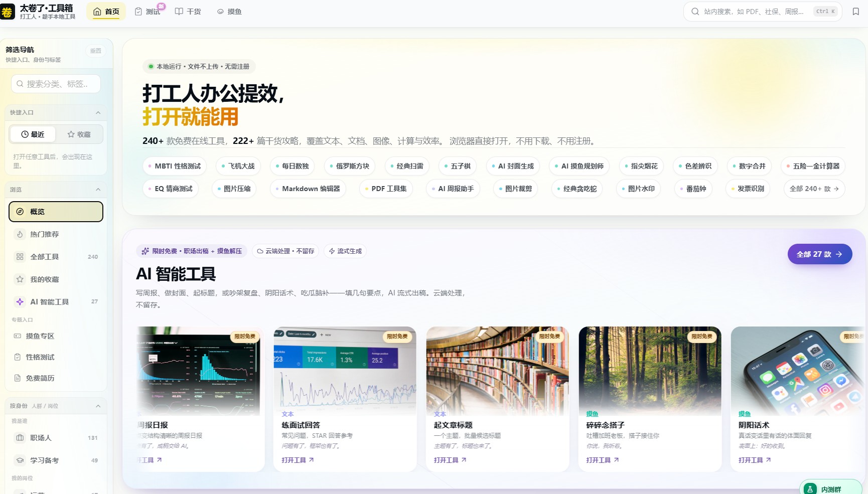This screenshot has width=868, height=494.
Task: Open the 发票识别 chip
Action: (748, 189)
